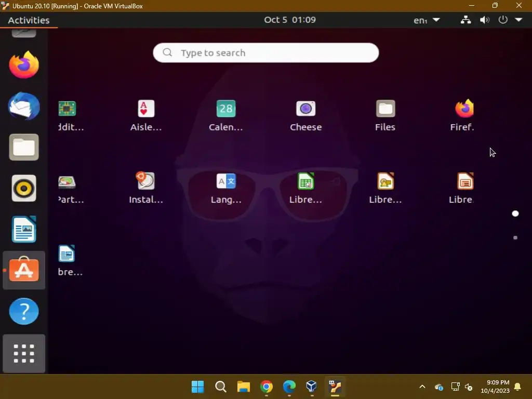The height and width of the screenshot is (399, 532).
Task: Open LibreOffice Draw from the grid
Action: 385,189
